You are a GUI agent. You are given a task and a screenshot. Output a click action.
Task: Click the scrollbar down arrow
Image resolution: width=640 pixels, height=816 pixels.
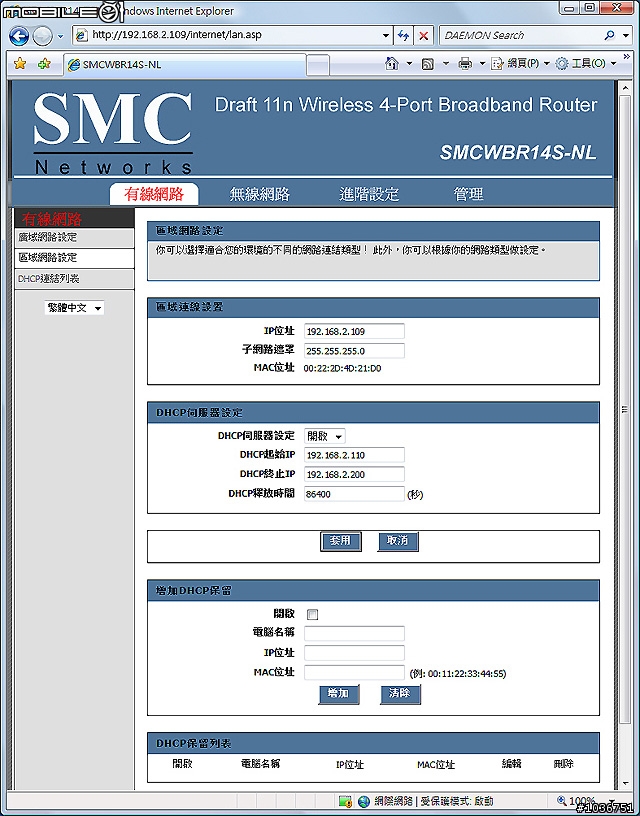pos(625,783)
